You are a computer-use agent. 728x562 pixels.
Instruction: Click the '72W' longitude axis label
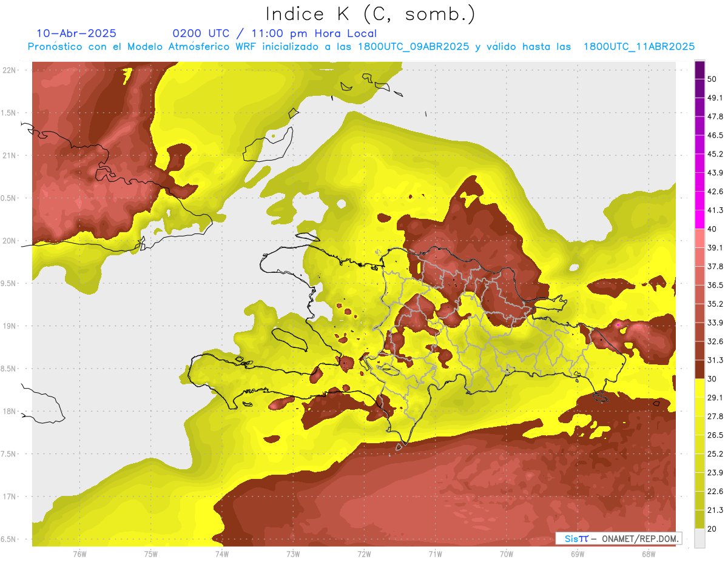tap(364, 554)
